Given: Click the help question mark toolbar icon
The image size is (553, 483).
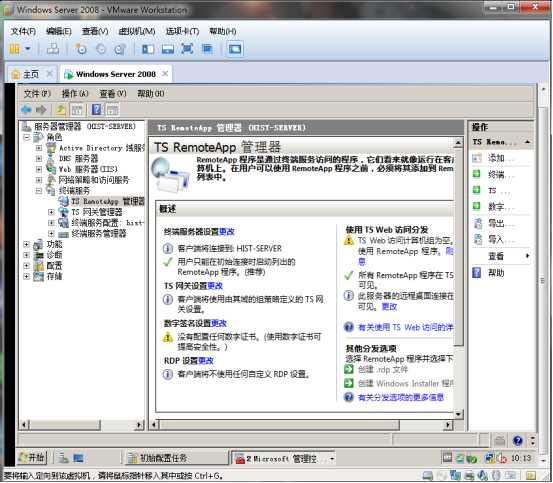Looking at the screenshot, I should pos(96,110).
